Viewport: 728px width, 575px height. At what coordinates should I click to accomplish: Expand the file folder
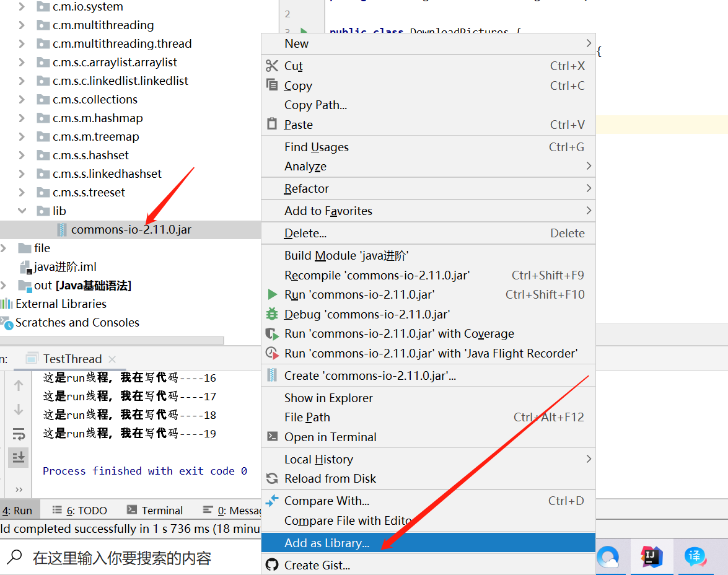pyautogui.click(x=4, y=248)
